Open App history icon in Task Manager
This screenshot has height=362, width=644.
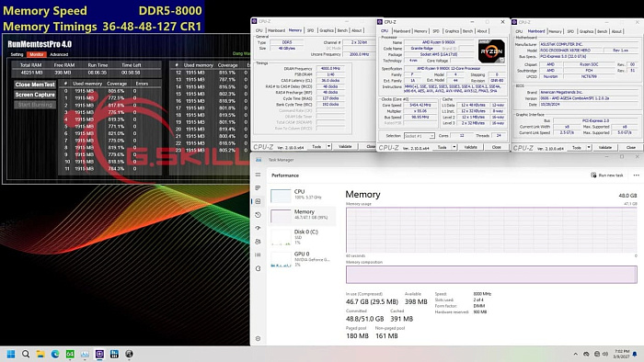[x=258, y=215]
